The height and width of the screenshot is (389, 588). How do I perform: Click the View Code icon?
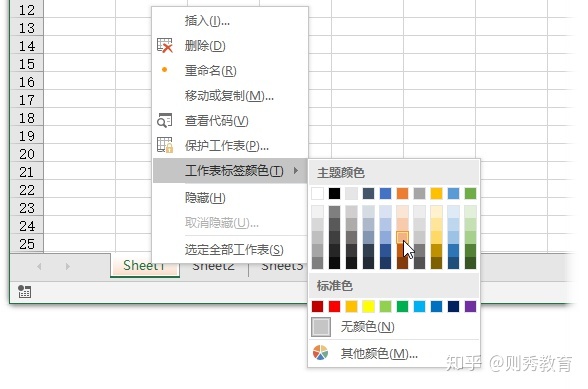point(165,120)
